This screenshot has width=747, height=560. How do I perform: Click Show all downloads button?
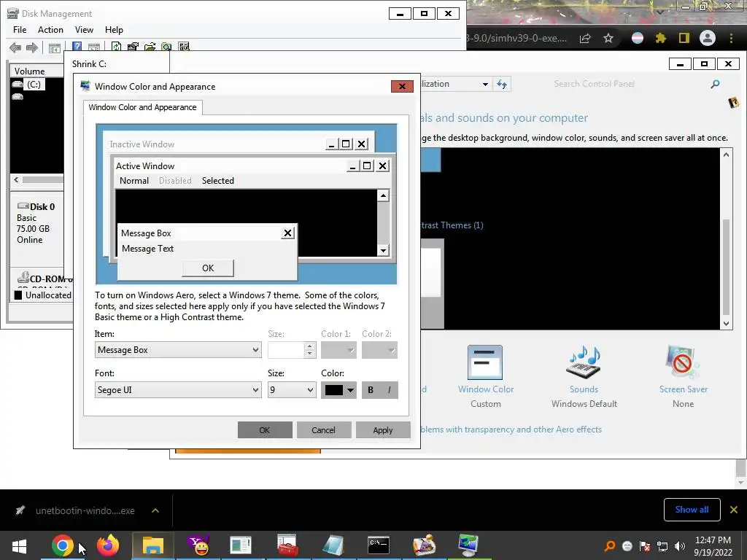tap(692, 510)
